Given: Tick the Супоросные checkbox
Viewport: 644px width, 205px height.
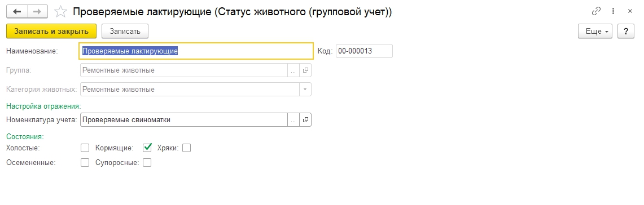Looking at the screenshot, I should 147,162.
